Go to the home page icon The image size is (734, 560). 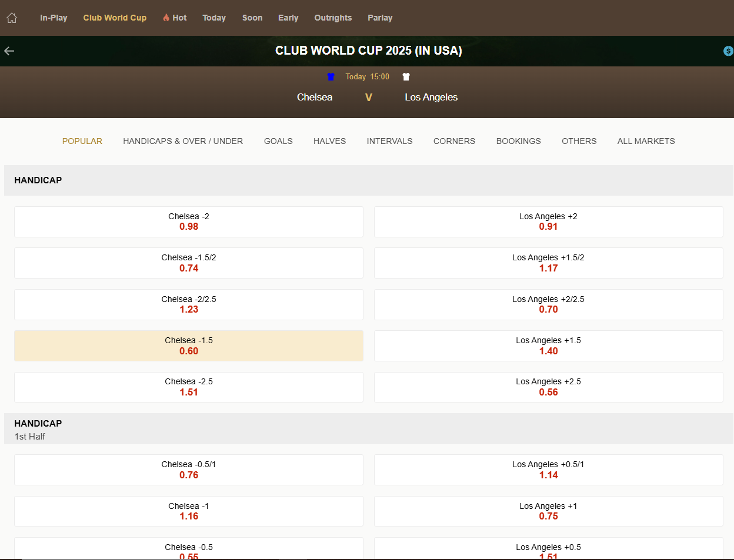point(12,18)
